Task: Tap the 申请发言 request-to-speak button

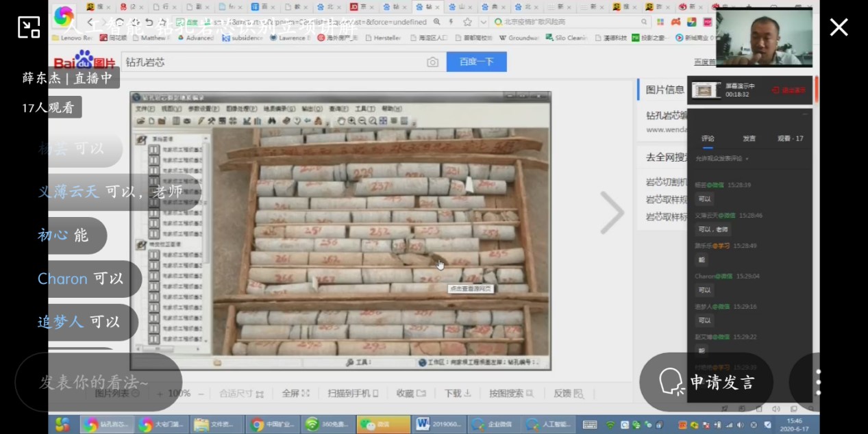Action: point(706,382)
